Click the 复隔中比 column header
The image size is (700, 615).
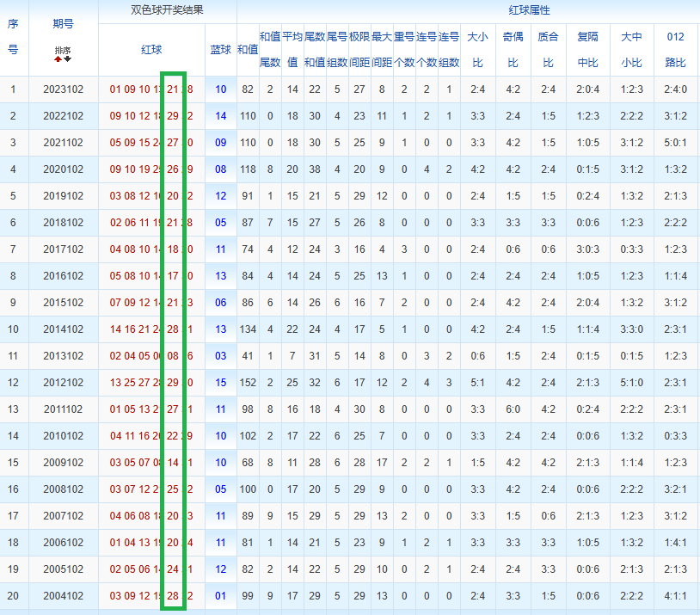[x=587, y=50]
